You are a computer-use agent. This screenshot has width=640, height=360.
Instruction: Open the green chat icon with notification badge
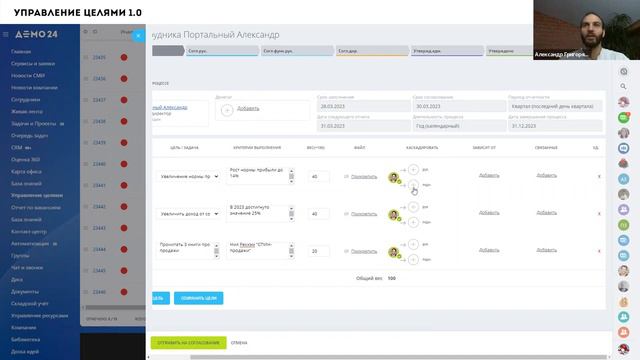[623, 118]
